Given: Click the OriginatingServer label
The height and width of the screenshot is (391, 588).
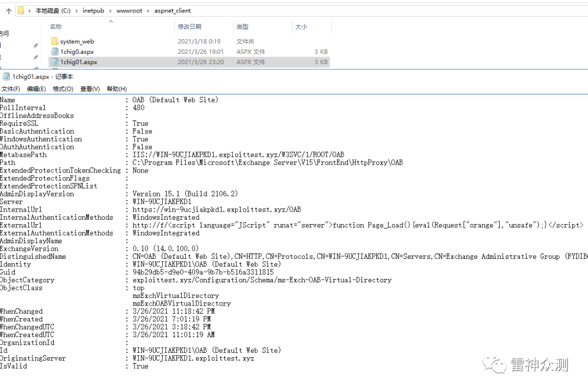Looking at the screenshot, I should point(33,358).
